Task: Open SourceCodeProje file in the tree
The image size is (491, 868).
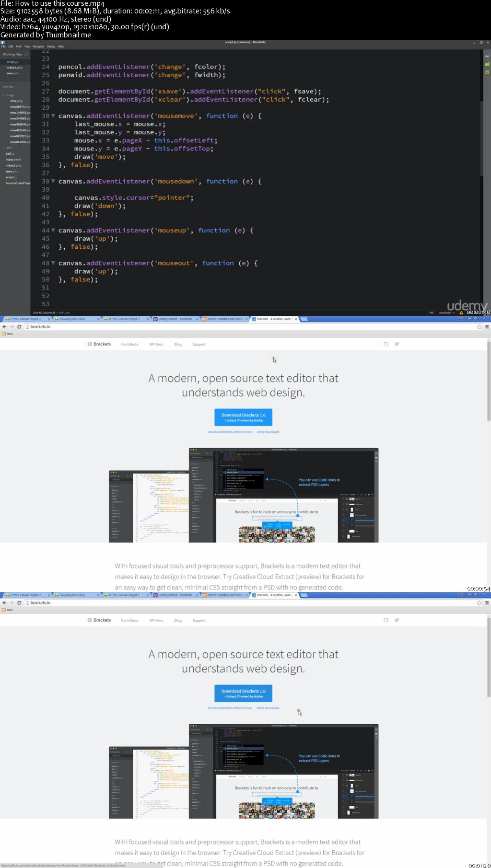Action: [x=18, y=183]
